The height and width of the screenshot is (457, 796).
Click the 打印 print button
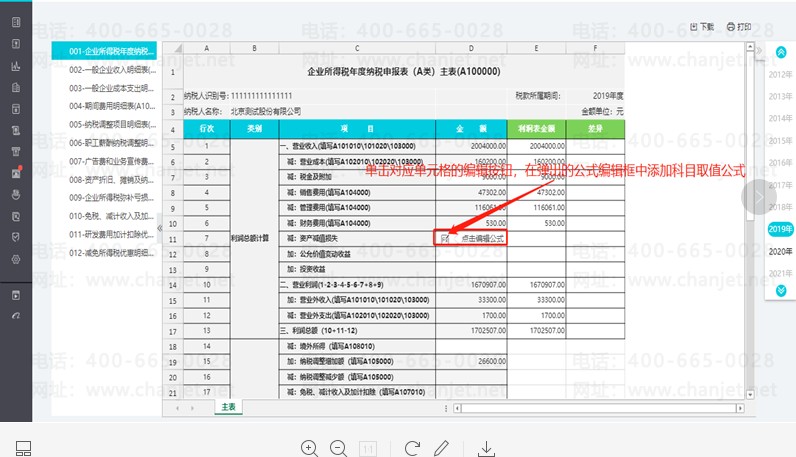[x=739, y=27]
